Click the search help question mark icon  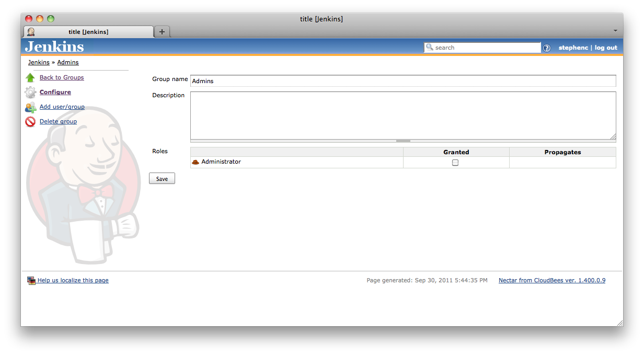pyautogui.click(x=547, y=48)
